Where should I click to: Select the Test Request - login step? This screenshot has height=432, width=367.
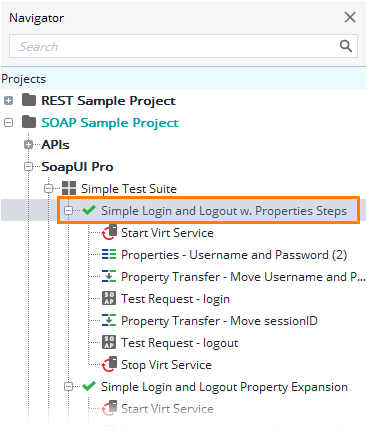click(175, 299)
